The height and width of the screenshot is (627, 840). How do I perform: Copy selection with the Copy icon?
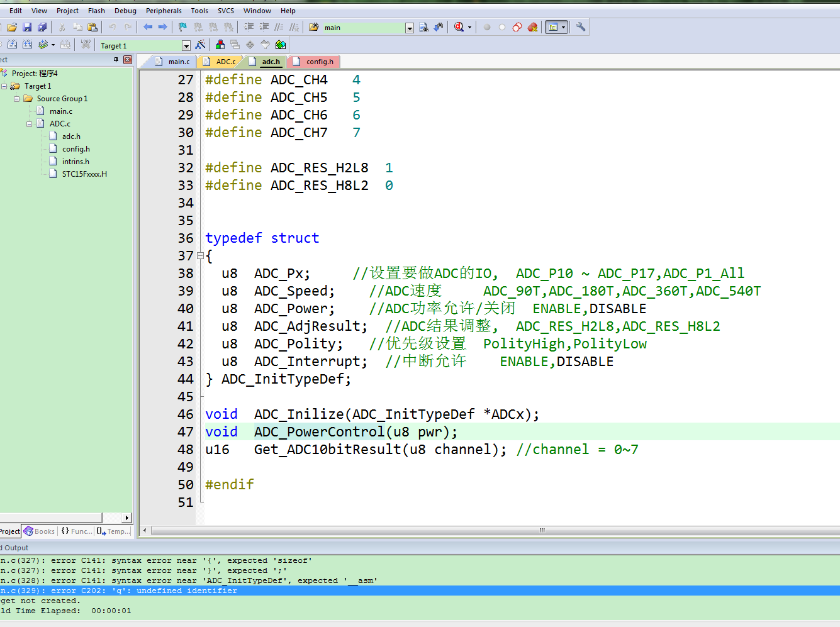77,27
